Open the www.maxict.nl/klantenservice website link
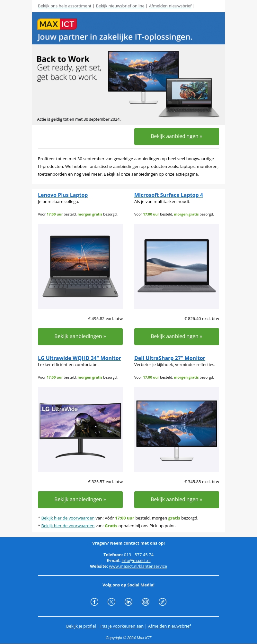257x644 pixels. [138, 566]
